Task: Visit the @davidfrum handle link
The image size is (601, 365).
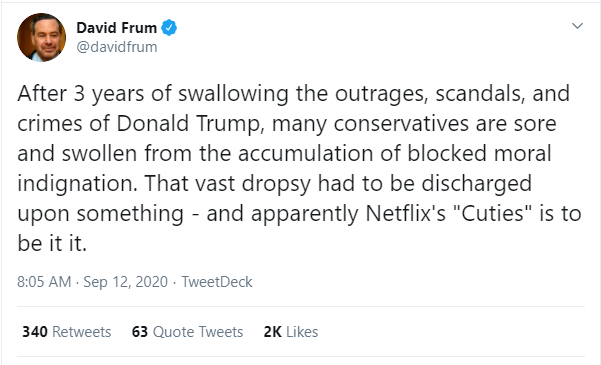Action: 117,47
